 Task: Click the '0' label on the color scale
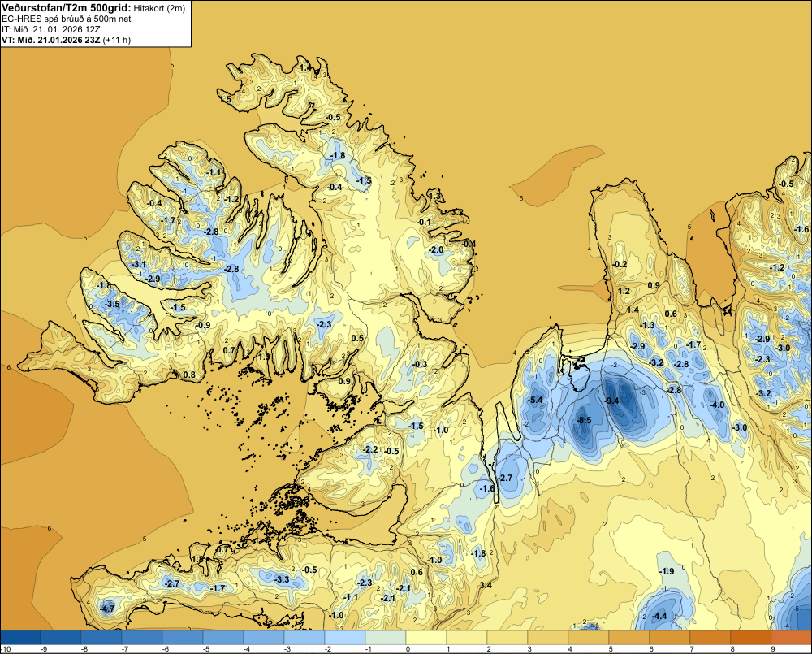[x=408, y=648]
